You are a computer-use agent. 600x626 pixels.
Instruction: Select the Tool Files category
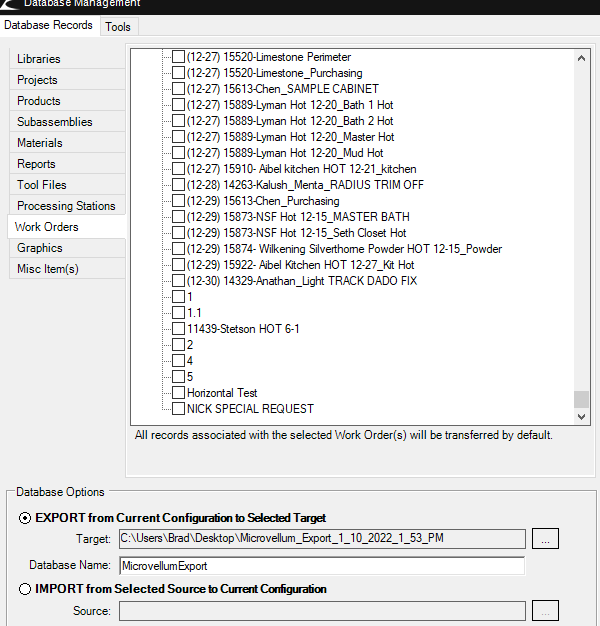coord(67,185)
